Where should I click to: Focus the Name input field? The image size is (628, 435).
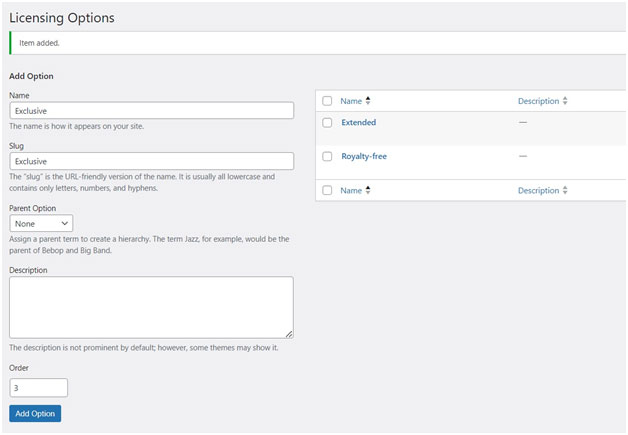(x=151, y=111)
